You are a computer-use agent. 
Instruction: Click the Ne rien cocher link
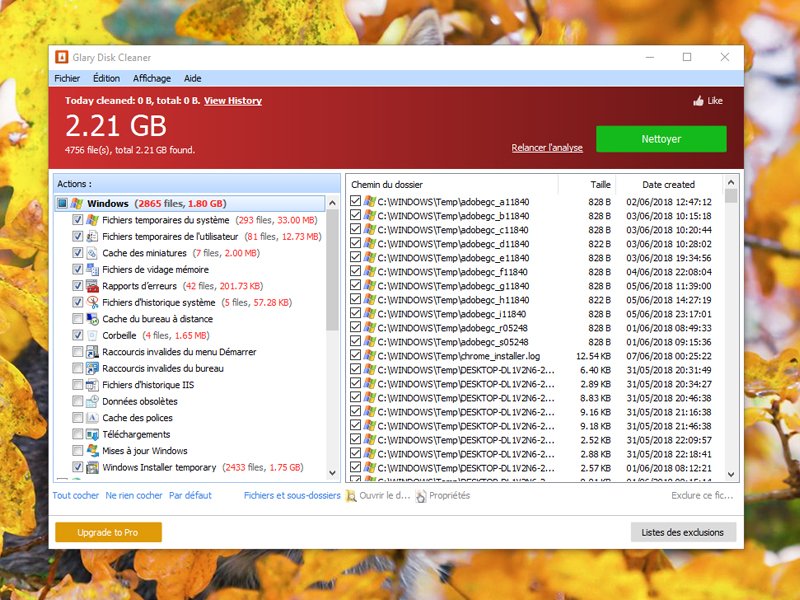pos(134,495)
